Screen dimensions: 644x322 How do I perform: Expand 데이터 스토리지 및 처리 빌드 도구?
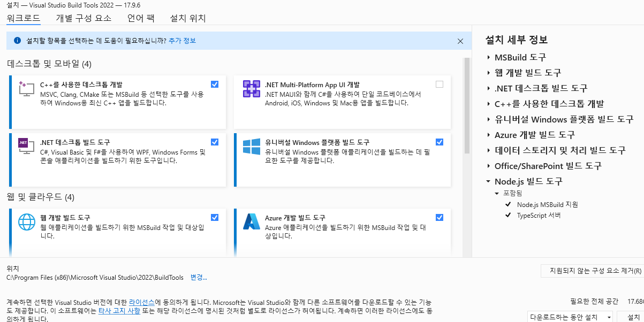click(x=488, y=150)
